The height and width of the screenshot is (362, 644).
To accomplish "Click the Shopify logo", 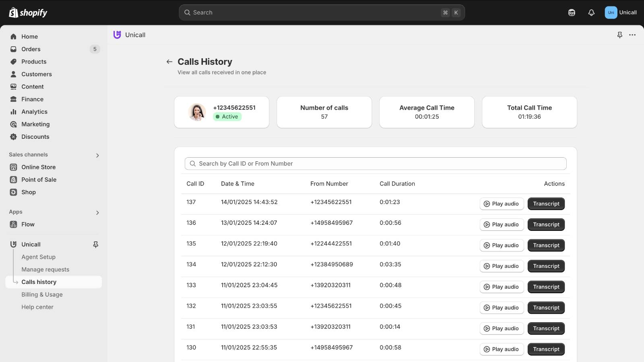I will (28, 12).
